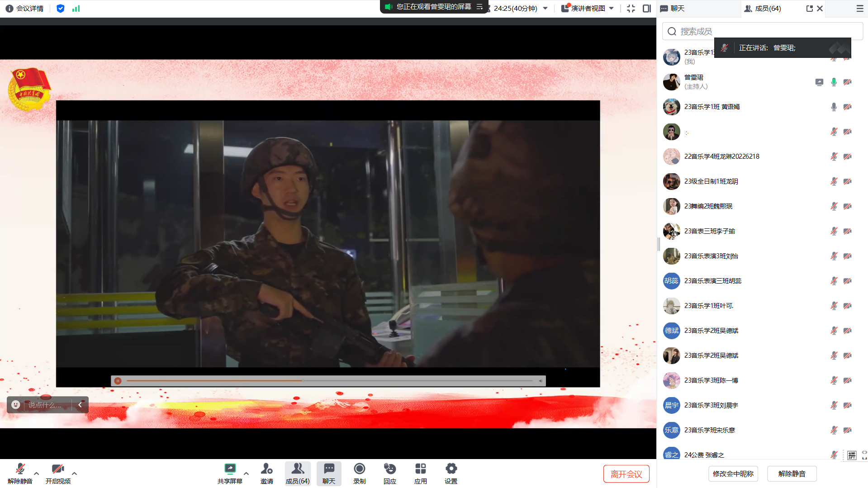Click muted mic of 23音乐表演3班刘怡
Image resolution: width=868 pixels, height=488 pixels.
[834, 256]
